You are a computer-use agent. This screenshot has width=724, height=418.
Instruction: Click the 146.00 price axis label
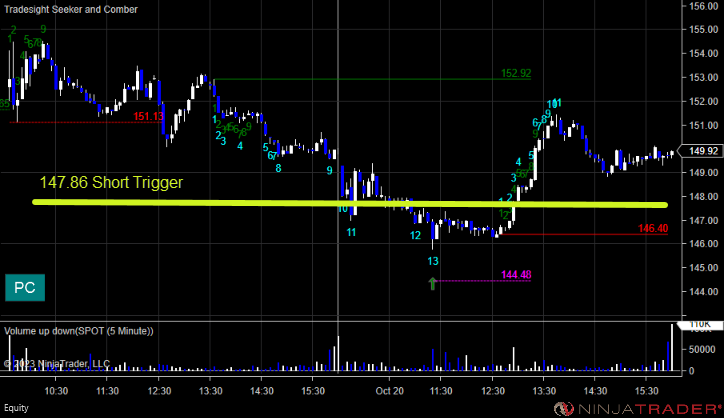pyautogui.click(x=704, y=244)
